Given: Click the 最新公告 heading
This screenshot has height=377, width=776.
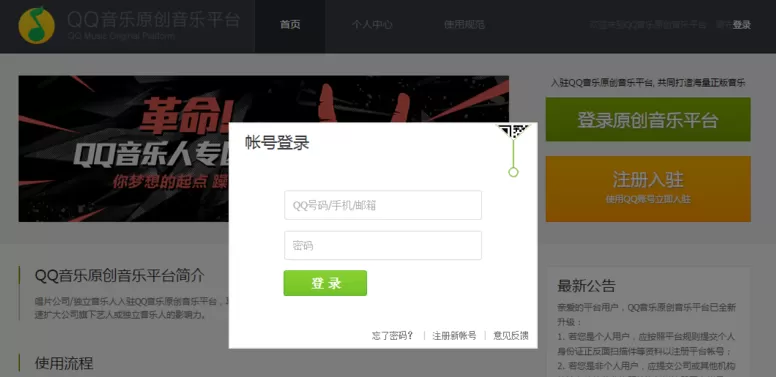Looking at the screenshot, I should pos(586,285).
